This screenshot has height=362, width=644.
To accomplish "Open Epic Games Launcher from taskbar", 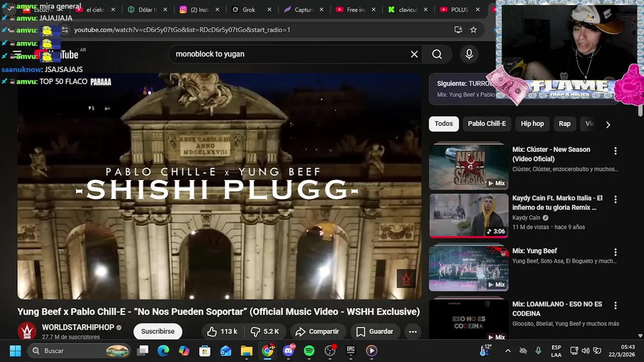I will (351, 350).
